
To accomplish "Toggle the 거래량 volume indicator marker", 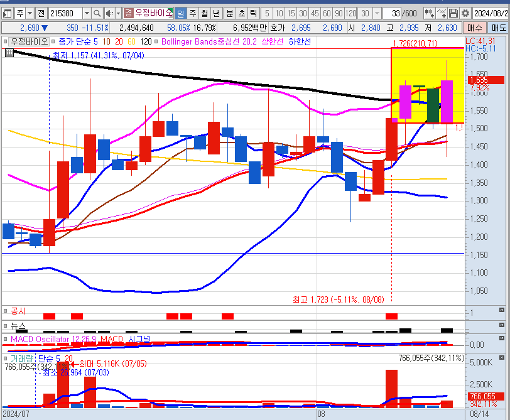I will click(6, 358).
